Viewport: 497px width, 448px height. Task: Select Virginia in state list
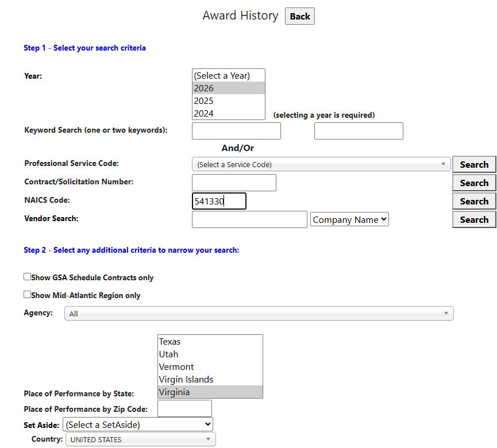[x=210, y=392]
